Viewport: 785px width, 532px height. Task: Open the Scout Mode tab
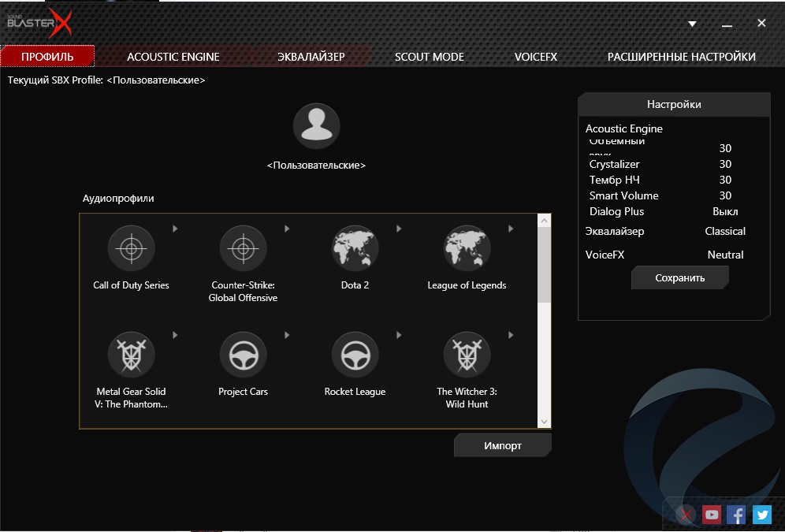pyautogui.click(x=429, y=57)
